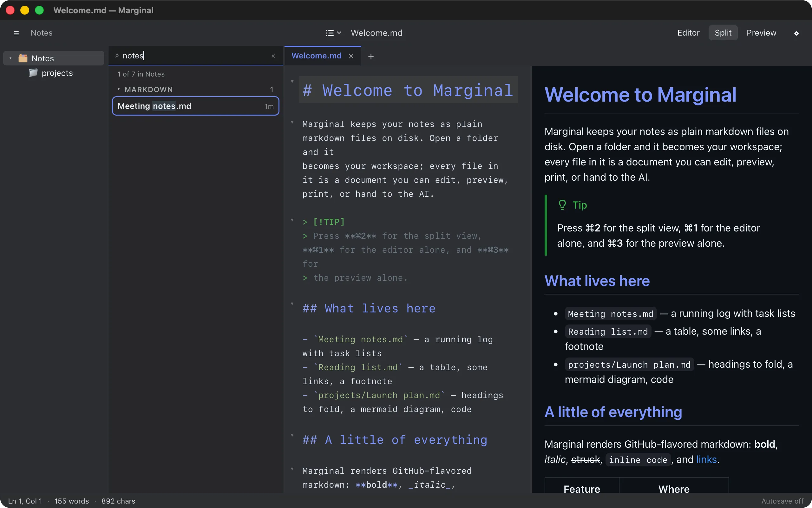The width and height of the screenshot is (812, 508).
Task: Open the 'Meeting notes.md' search result
Action: (196, 106)
